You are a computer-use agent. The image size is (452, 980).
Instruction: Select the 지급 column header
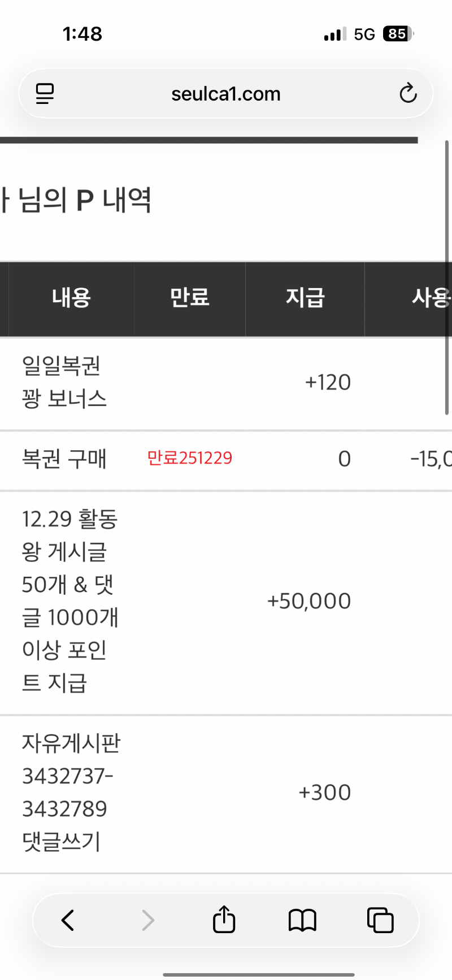click(x=305, y=298)
